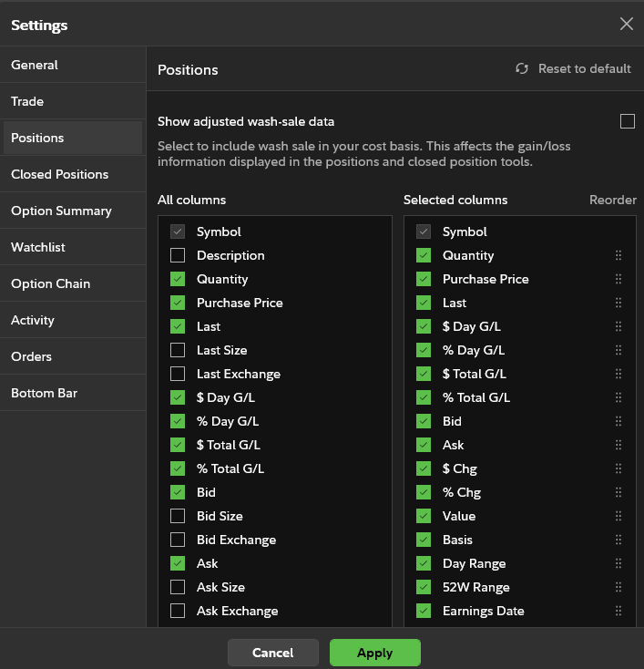Enable Show adjusted wash-sale data checkbox
The image size is (644, 669).
(x=627, y=121)
